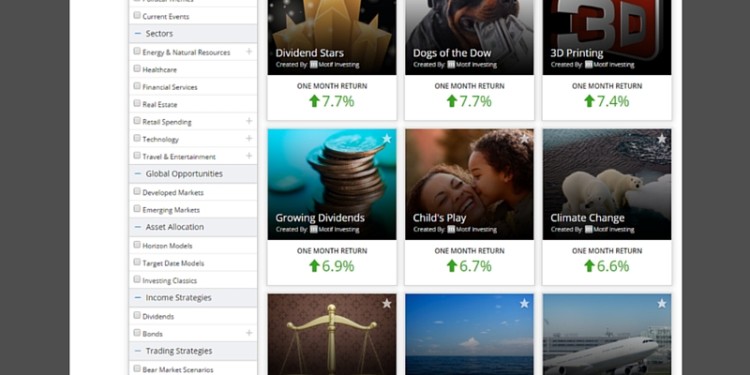Expand the Bonds plus icon

[249, 332]
